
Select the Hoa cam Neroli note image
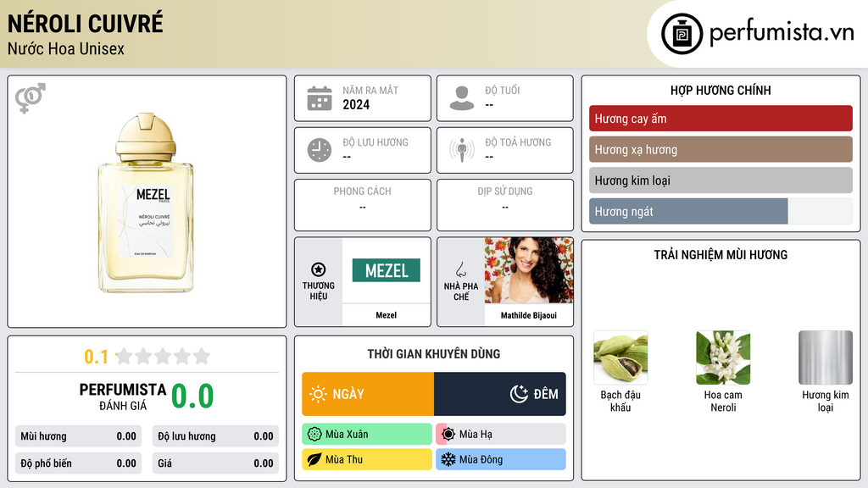723,358
